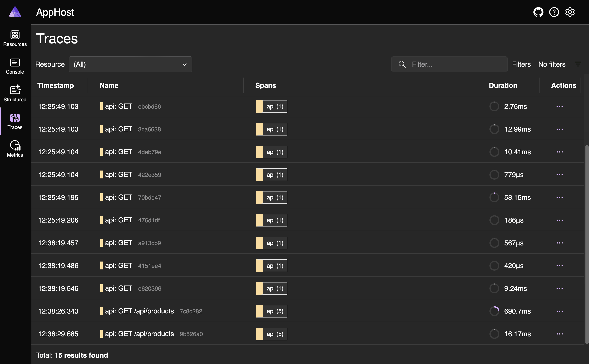The height and width of the screenshot is (364, 589).
Task: Click the filters funnel icon
Action: tap(578, 64)
